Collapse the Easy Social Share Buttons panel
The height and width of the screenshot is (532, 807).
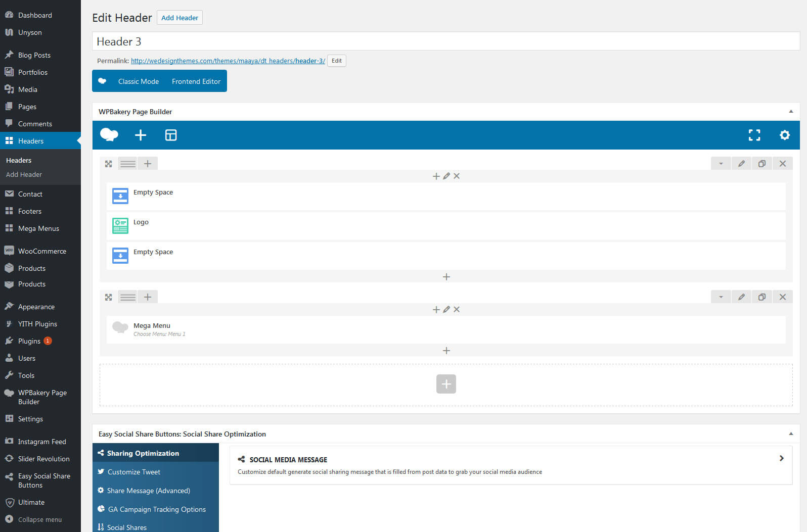pos(791,434)
